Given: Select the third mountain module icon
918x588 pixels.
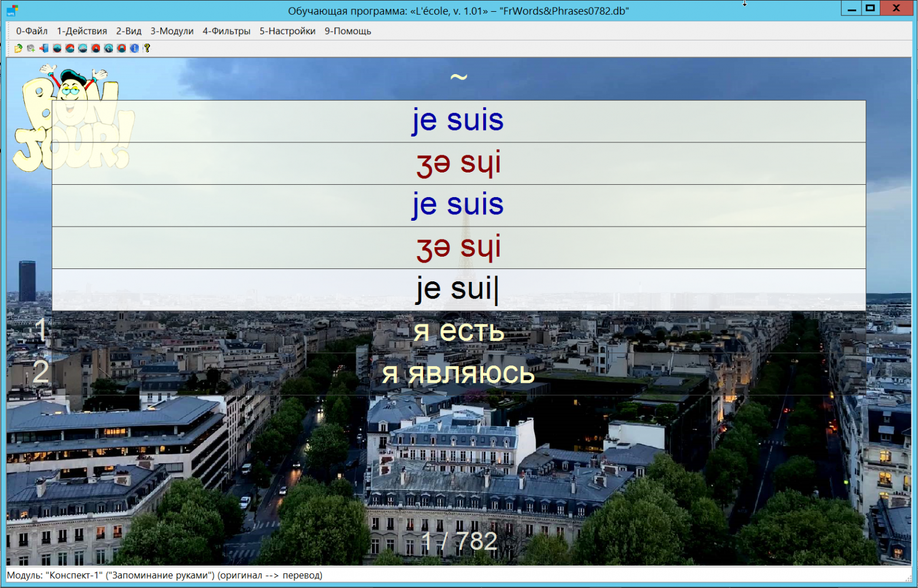Looking at the screenshot, I should (82, 48).
